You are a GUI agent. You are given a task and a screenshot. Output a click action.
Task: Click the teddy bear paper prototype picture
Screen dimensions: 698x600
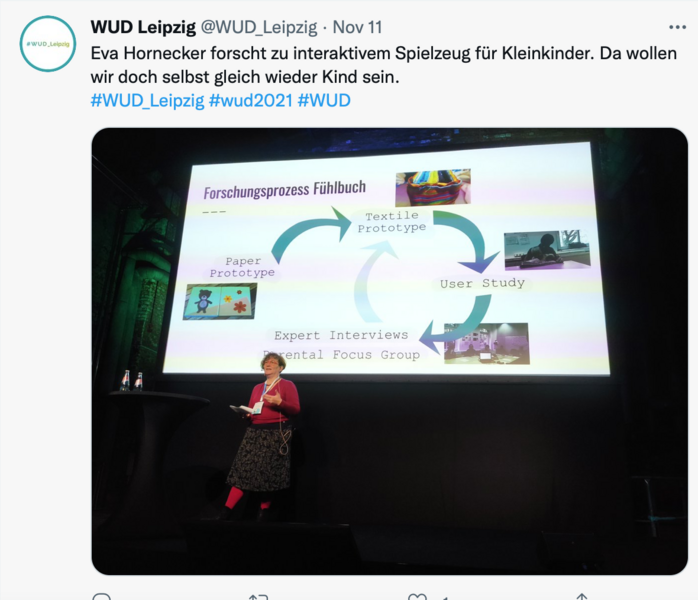point(220,301)
